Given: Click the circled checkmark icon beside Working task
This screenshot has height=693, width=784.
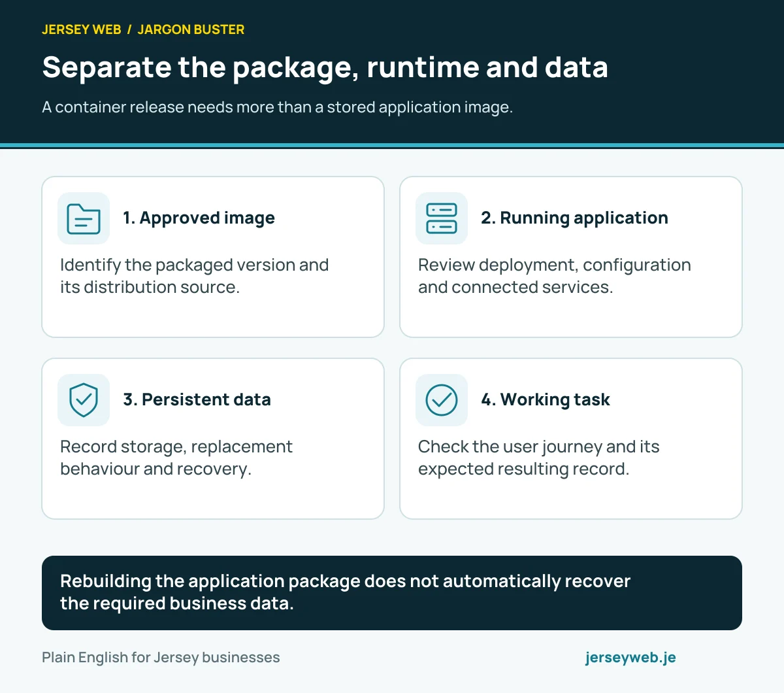Looking at the screenshot, I should click(x=442, y=400).
